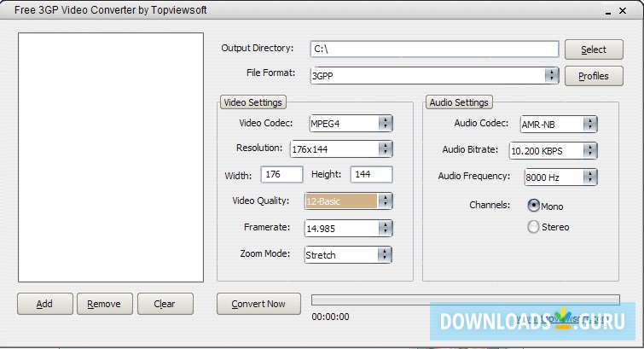The height and width of the screenshot is (349, 644).
Task: Click the Output Directory text field
Action: point(434,49)
